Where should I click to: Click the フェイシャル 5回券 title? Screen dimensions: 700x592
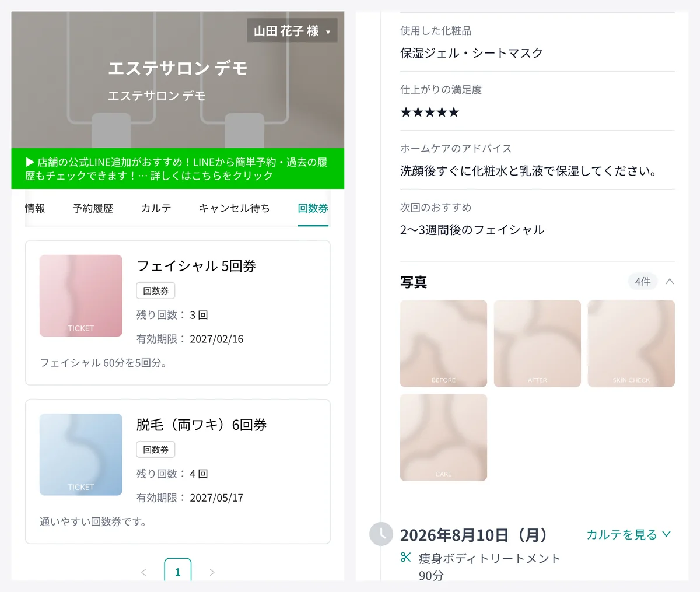[x=197, y=266]
